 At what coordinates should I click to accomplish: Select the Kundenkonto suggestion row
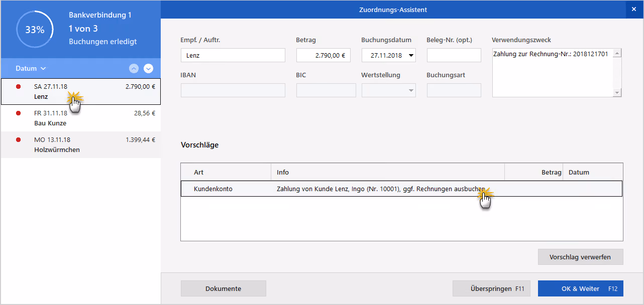pyautogui.click(x=401, y=189)
